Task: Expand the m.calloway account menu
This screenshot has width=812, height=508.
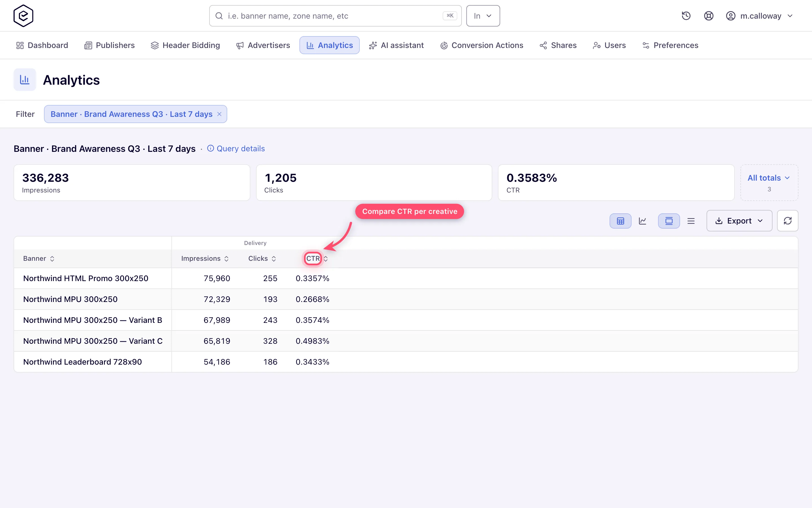Action: pyautogui.click(x=759, y=16)
